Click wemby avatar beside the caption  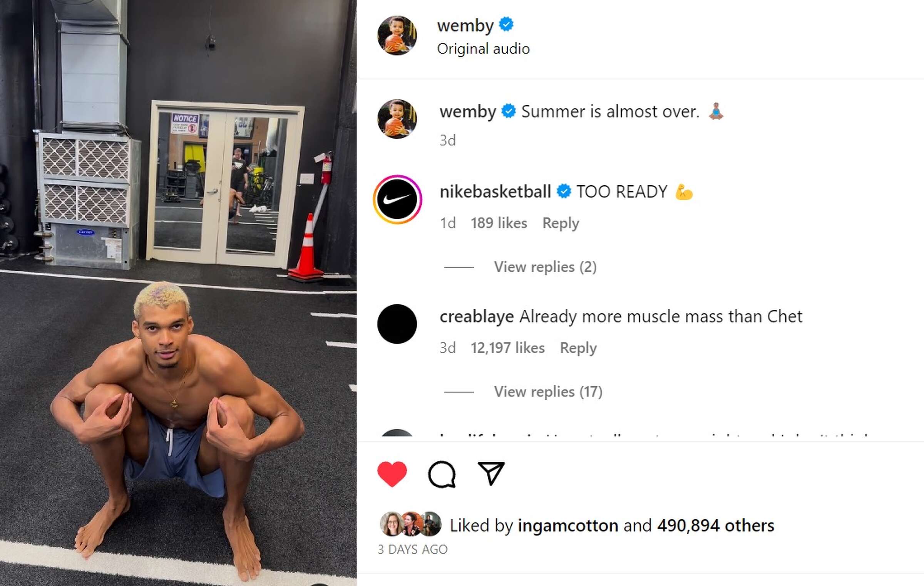397,119
